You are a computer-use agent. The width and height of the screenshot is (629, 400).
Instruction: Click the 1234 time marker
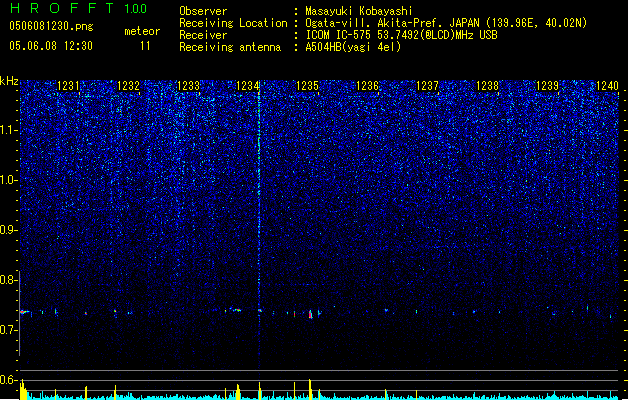click(248, 86)
